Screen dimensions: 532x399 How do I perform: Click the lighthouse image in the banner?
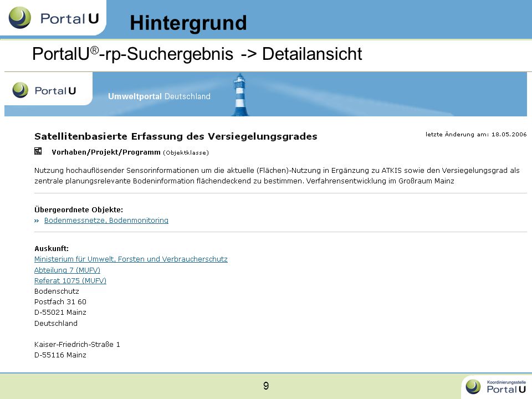coord(240,95)
